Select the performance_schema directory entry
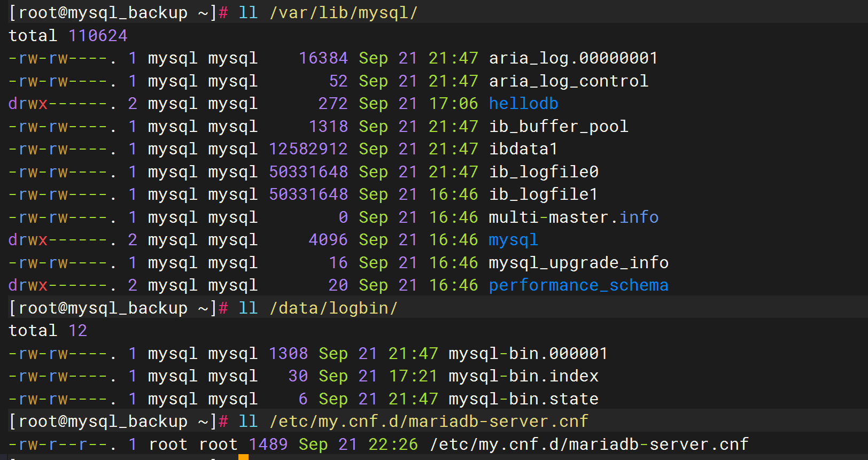 pos(578,285)
